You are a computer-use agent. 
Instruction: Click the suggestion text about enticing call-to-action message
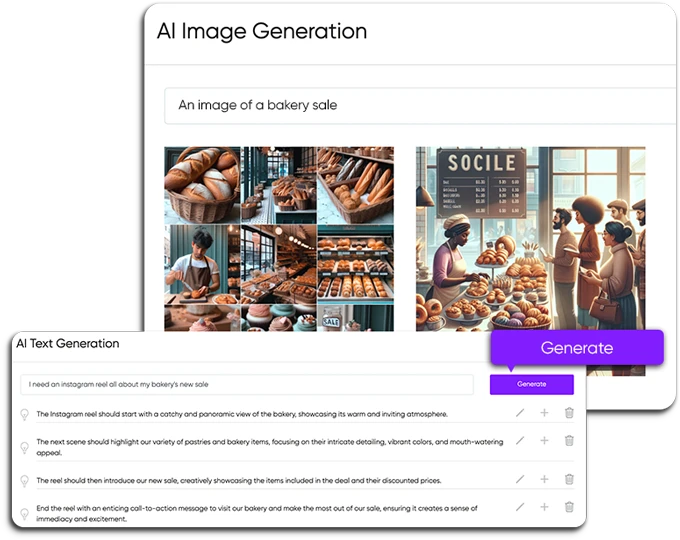[257, 514]
